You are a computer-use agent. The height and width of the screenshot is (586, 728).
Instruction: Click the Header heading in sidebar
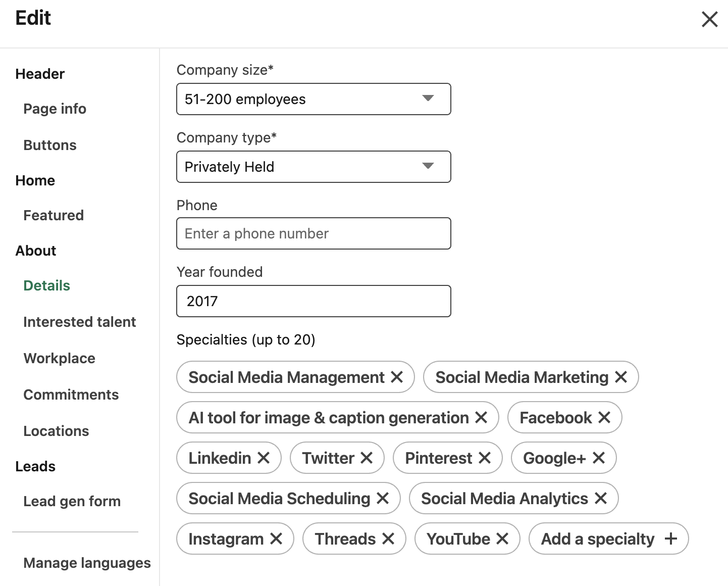40,74
